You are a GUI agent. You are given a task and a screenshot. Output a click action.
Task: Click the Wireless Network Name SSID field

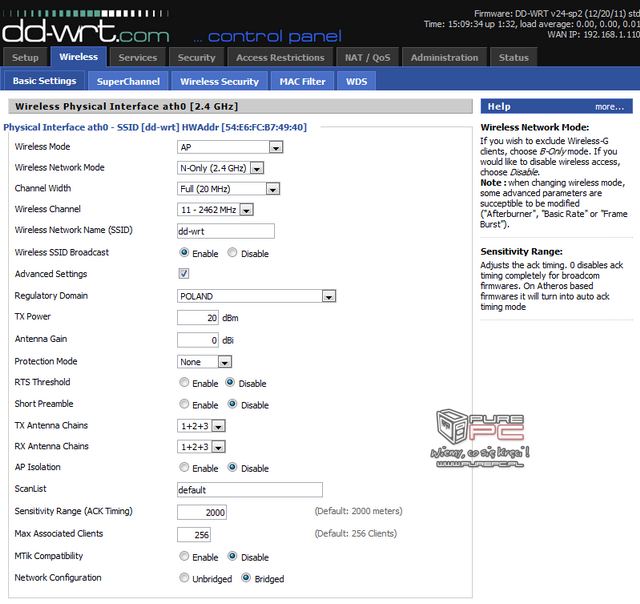(x=226, y=231)
